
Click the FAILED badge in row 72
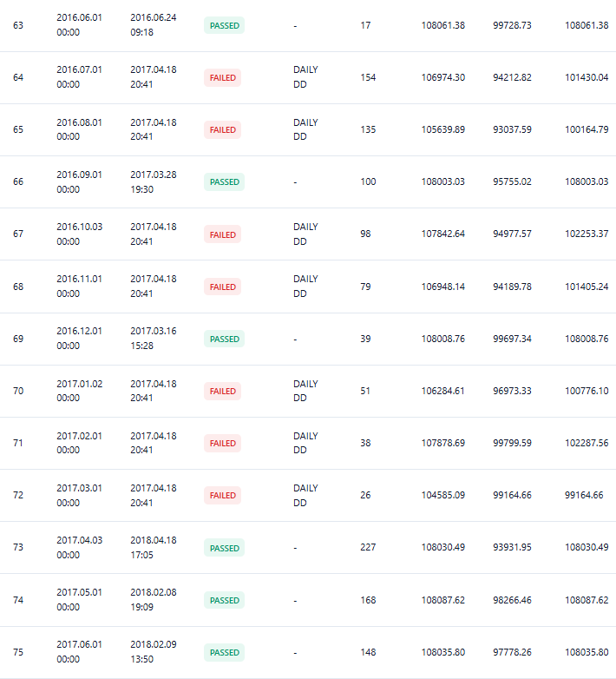pyautogui.click(x=222, y=496)
